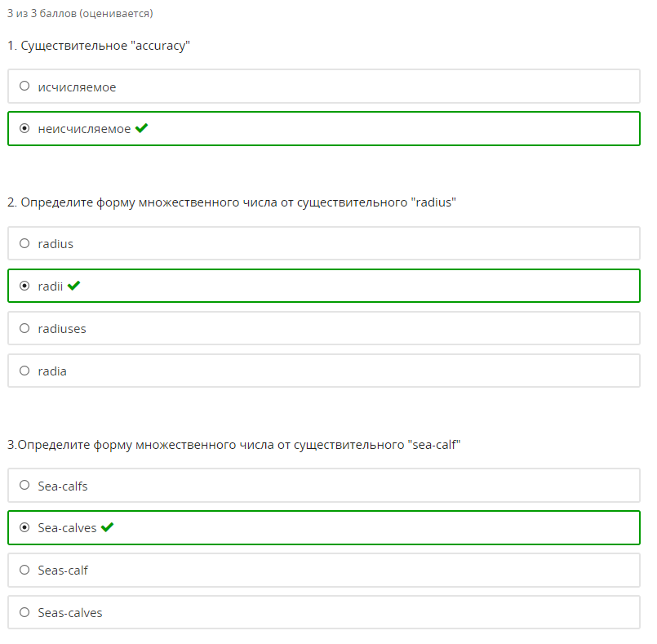Select the "исчисляемое" radio button
657x644 pixels.
24,86
